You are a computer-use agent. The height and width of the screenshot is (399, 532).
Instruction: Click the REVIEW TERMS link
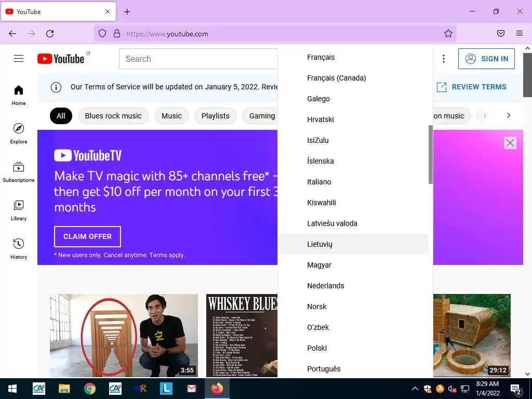[x=472, y=87]
